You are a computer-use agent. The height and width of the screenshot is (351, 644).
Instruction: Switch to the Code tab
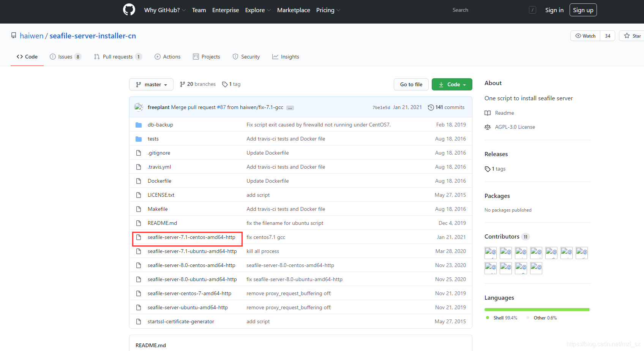[27, 57]
